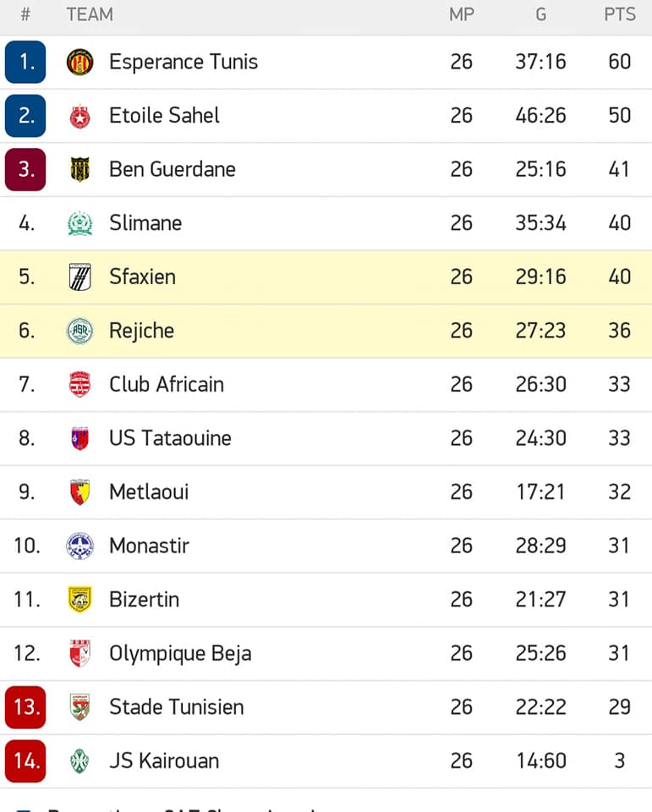The height and width of the screenshot is (812, 652).
Task: Tap the Bizertin yellow shield logo
Action: [x=79, y=600]
